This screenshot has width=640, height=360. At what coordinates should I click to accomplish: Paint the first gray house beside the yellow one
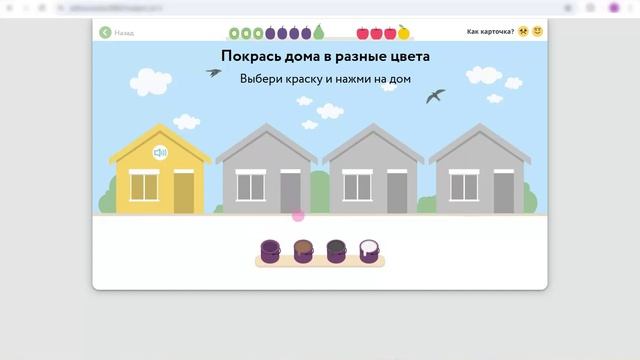pos(267,169)
